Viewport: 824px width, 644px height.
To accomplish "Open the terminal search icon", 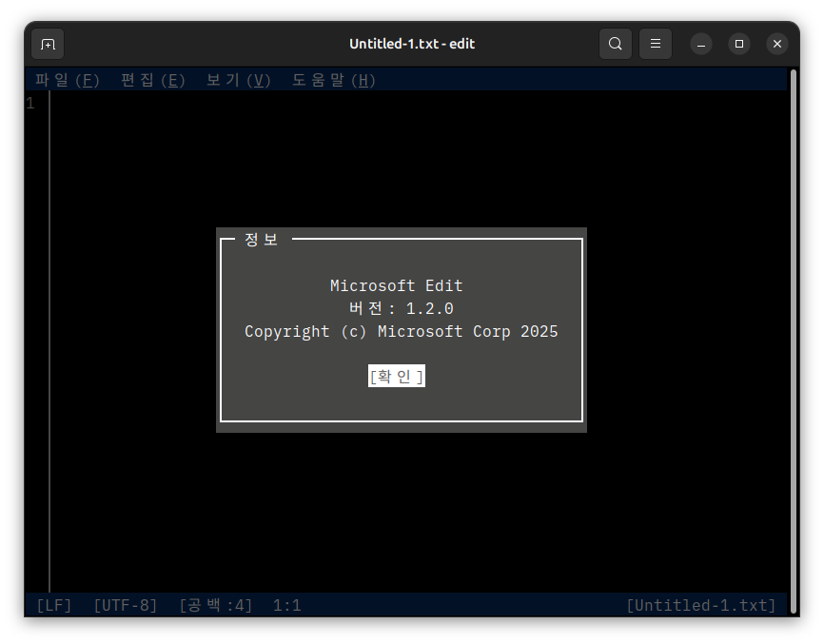I will (616, 44).
